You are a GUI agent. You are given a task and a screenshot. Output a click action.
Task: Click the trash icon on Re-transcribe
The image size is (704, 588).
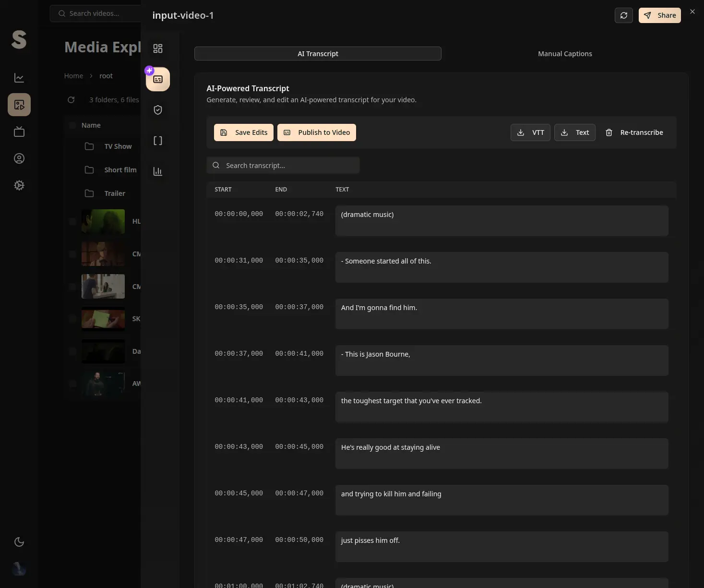(x=609, y=132)
